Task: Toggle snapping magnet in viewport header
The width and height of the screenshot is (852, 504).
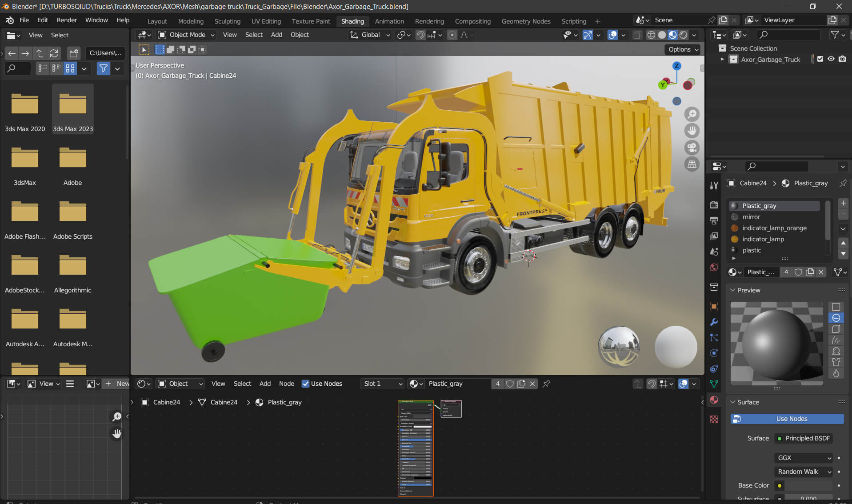Action: [x=420, y=35]
